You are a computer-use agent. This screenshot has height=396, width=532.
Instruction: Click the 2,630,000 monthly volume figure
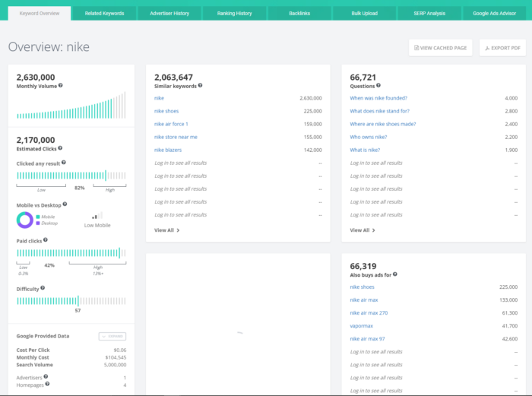pos(36,78)
